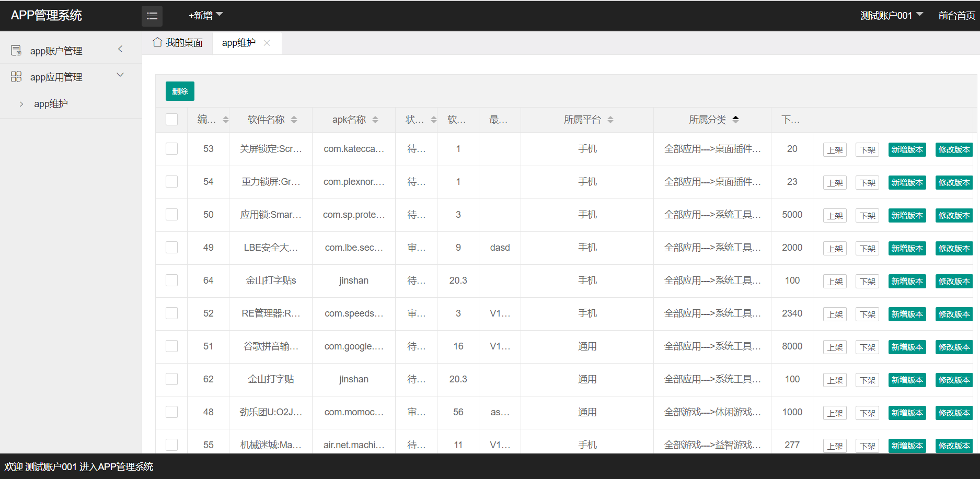Check the row 52 checkbox

pos(171,313)
